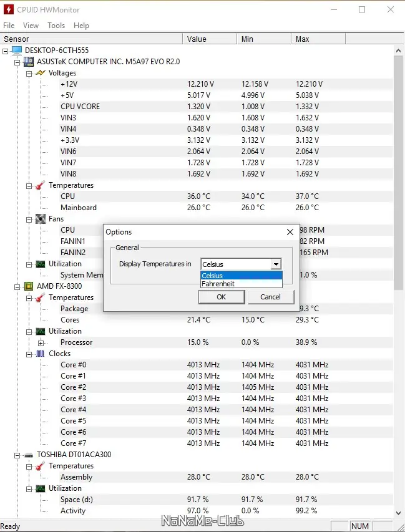Click the Value column header
This screenshot has height=532, width=405.
click(210, 39)
